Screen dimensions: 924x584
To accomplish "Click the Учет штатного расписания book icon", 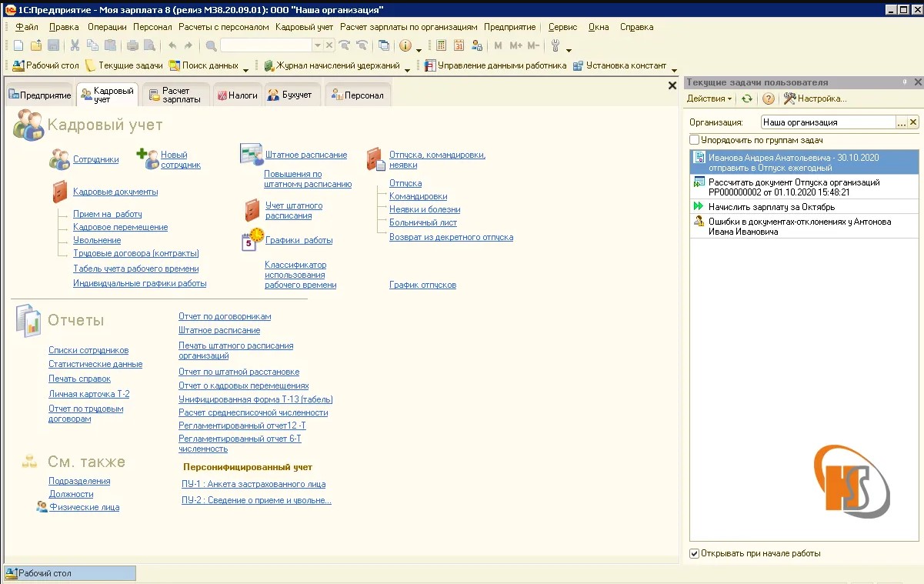I will 252,210.
